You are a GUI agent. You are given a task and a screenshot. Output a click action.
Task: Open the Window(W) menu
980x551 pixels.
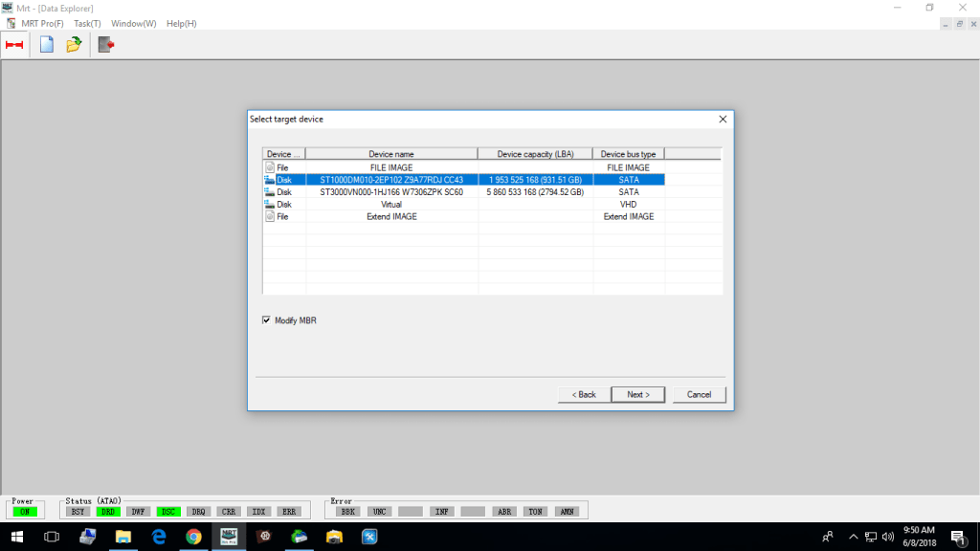click(x=133, y=23)
